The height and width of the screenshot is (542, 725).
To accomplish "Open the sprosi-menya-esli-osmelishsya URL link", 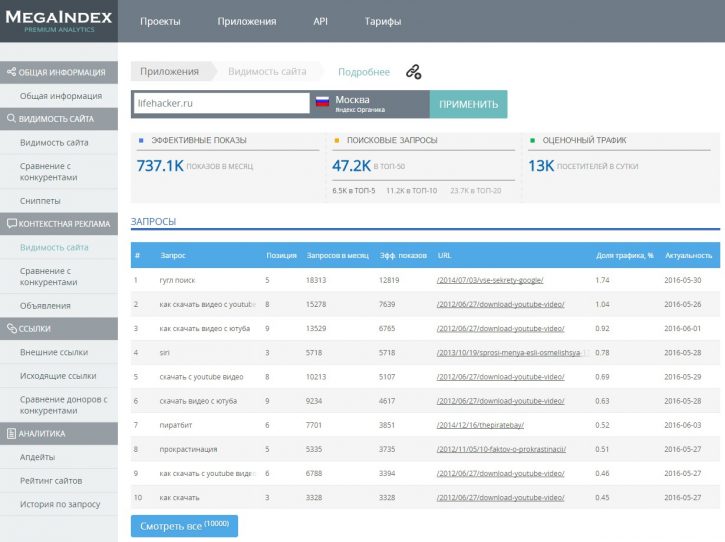I will (x=509, y=352).
